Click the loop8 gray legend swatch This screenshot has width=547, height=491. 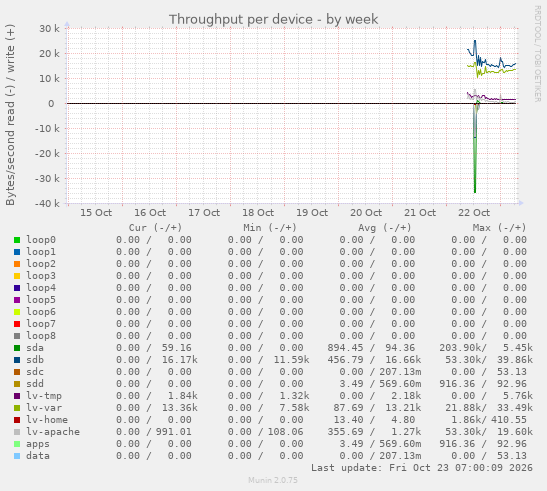tap(17, 336)
